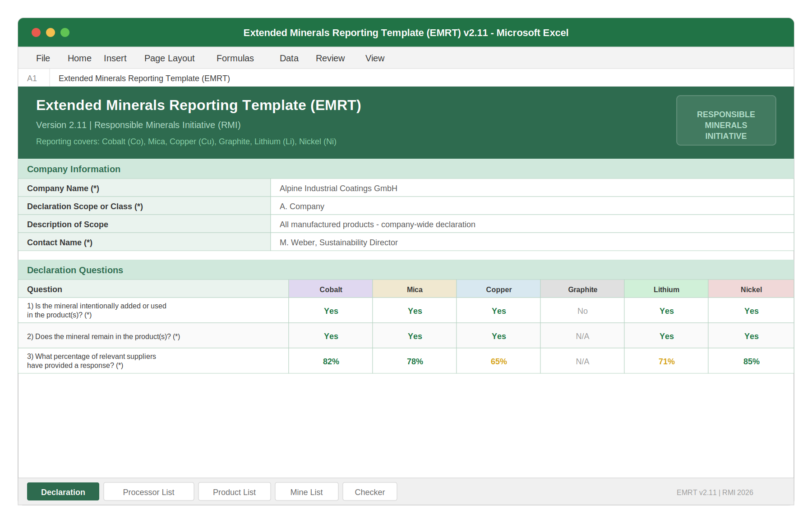Click the Responsible Minerals Initiative badge
The width and height of the screenshot is (812, 523).
click(725, 120)
